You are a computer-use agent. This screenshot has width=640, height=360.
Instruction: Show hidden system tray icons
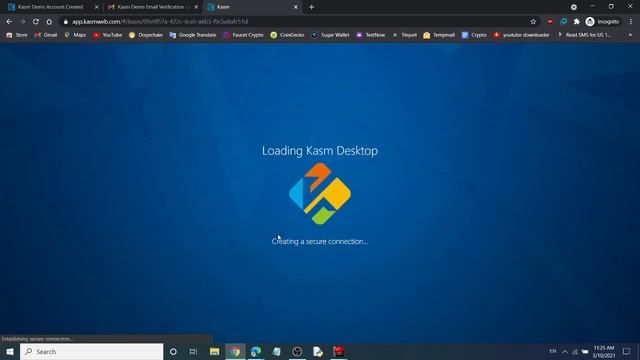[565, 351]
